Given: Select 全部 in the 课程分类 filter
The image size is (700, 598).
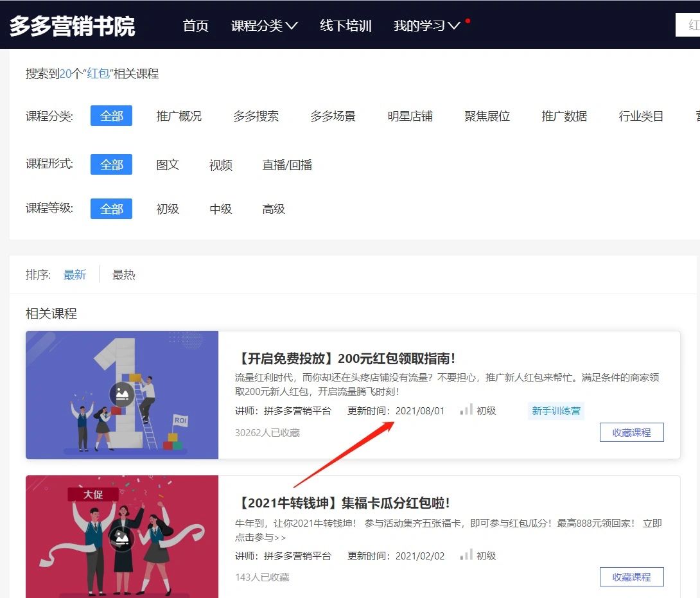Looking at the screenshot, I should 111,116.
